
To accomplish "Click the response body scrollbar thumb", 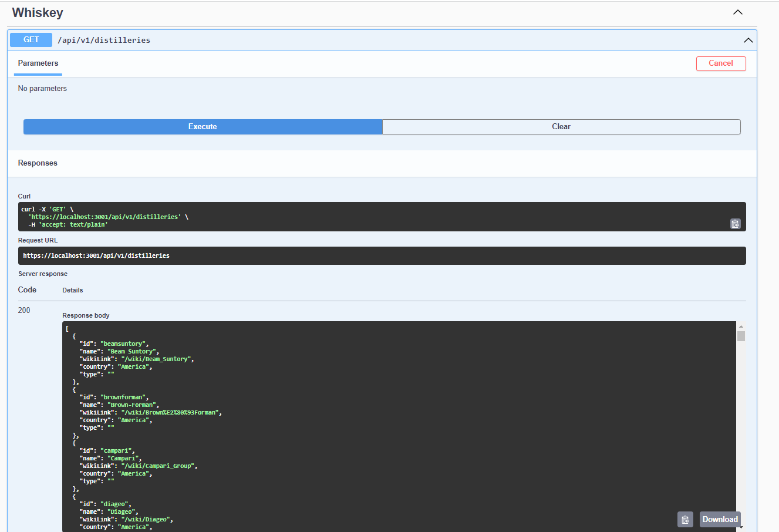I will pos(741,336).
